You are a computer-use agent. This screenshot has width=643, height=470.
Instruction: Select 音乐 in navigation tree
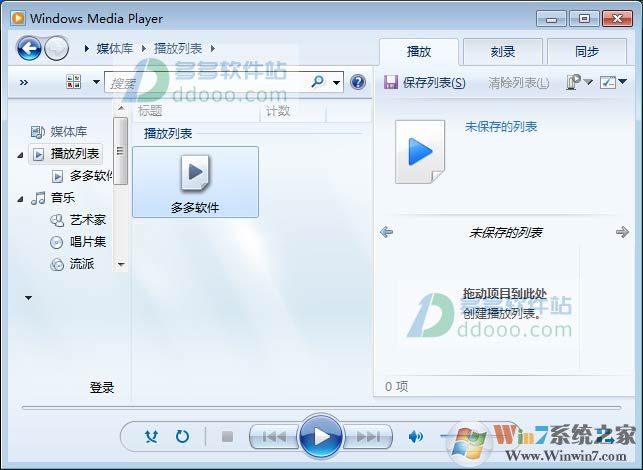point(53,198)
